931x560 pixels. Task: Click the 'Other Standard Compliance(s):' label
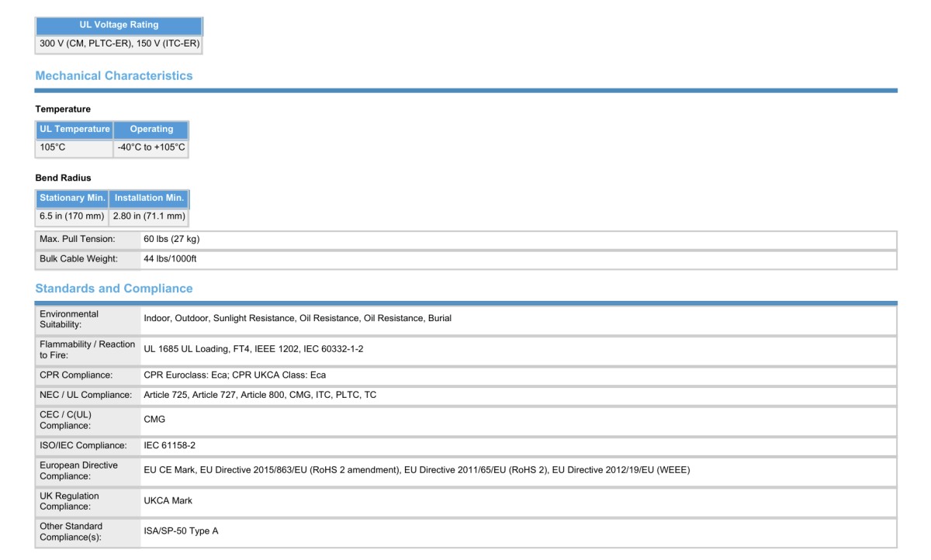71,532
